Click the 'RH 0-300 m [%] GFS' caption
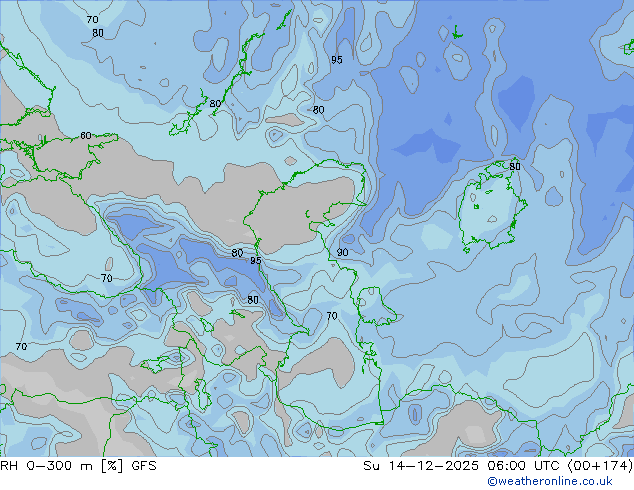 [x=78, y=466]
